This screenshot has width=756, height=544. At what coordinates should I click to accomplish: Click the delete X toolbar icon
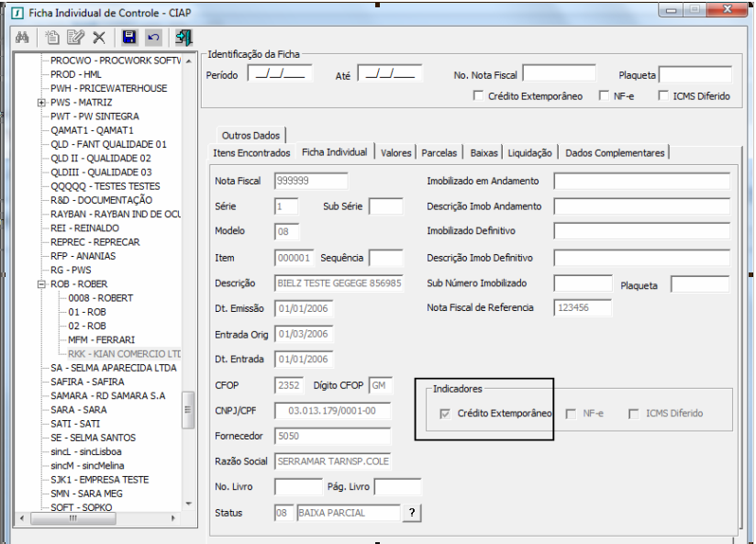[99, 38]
